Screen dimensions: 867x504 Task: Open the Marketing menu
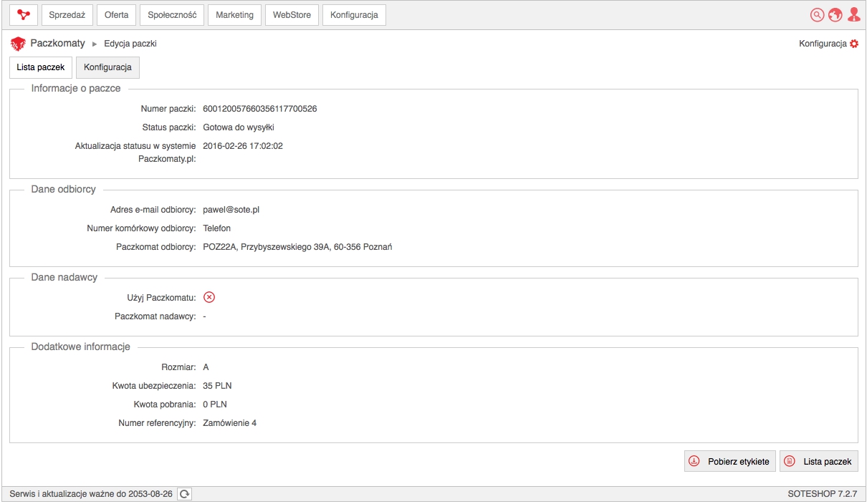click(234, 15)
